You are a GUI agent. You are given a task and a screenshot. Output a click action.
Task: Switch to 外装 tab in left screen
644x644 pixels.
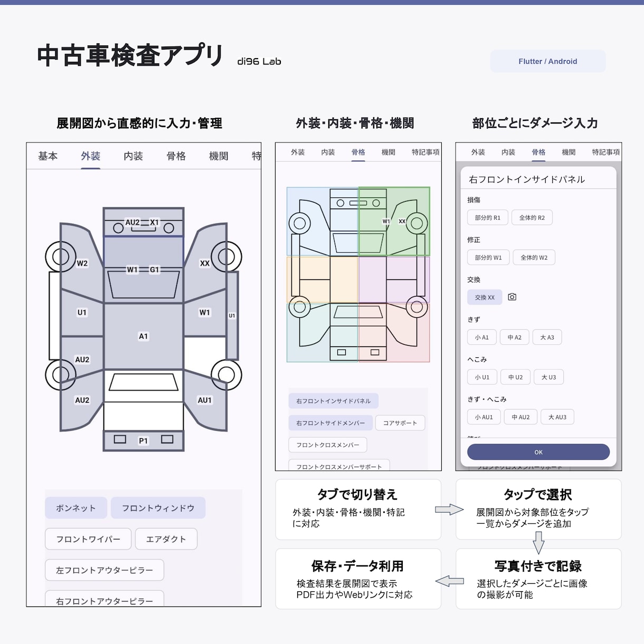coord(91,156)
